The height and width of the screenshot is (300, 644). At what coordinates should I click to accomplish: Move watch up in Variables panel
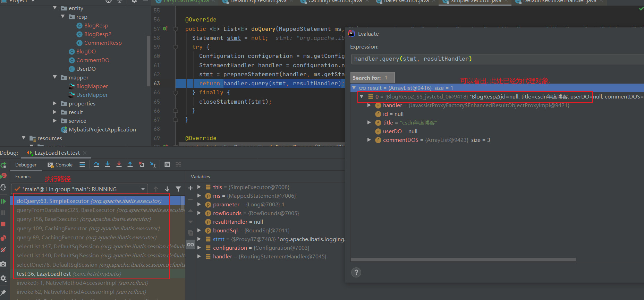coord(190,211)
